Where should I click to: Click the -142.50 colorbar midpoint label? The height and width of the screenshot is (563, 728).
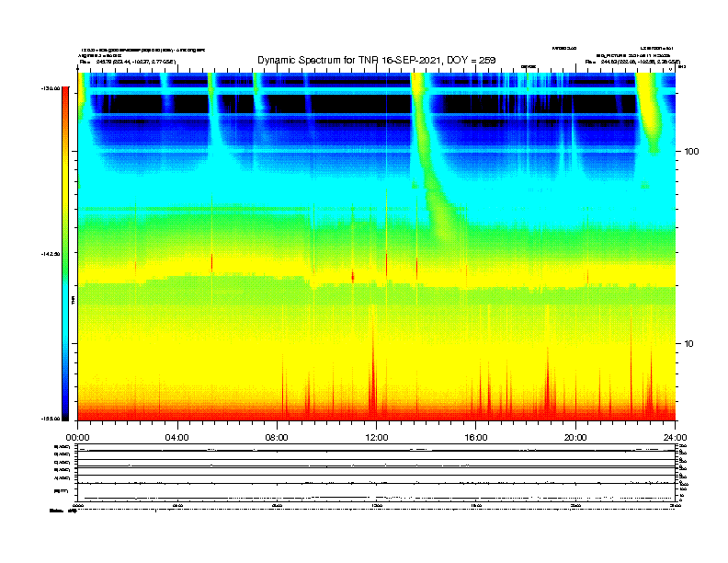[x=51, y=254]
